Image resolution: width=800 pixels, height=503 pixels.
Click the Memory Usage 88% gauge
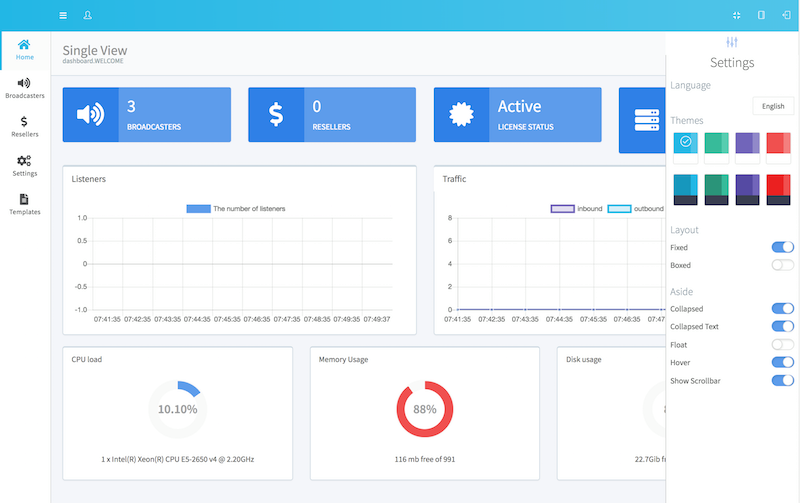(x=424, y=409)
